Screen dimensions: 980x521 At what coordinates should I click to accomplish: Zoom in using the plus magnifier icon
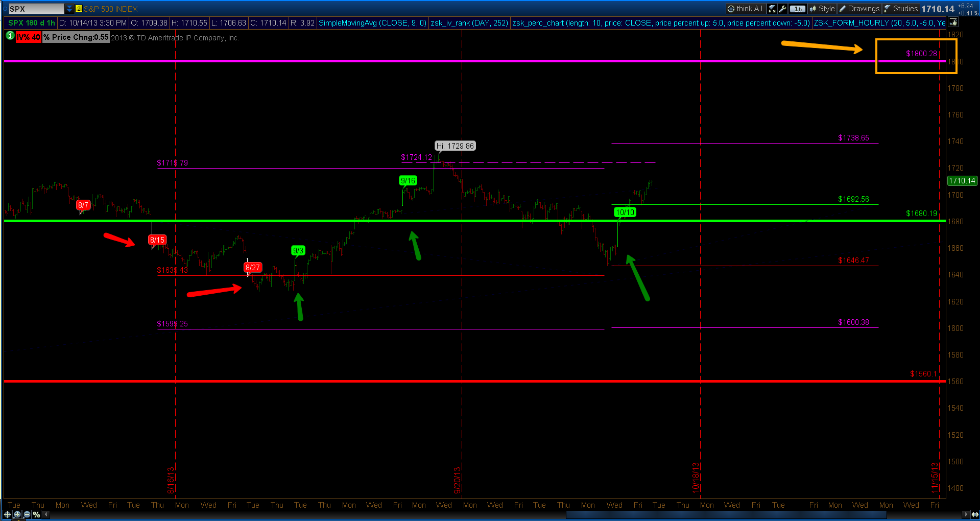tap(17, 514)
